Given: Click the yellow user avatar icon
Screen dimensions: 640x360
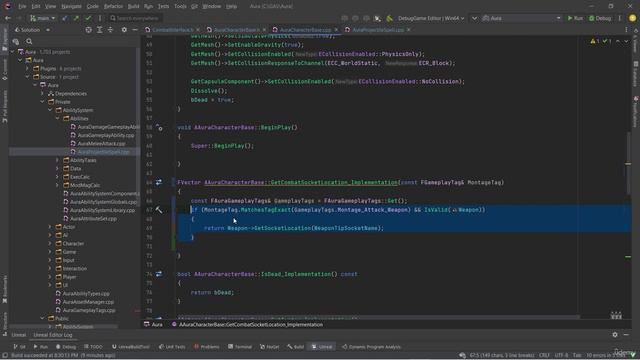Looking at the screenshot, I should tap(632, 18).
